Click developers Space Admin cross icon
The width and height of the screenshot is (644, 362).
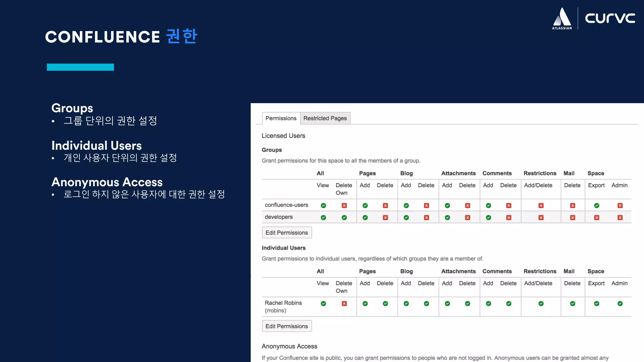tap(620, 217)
